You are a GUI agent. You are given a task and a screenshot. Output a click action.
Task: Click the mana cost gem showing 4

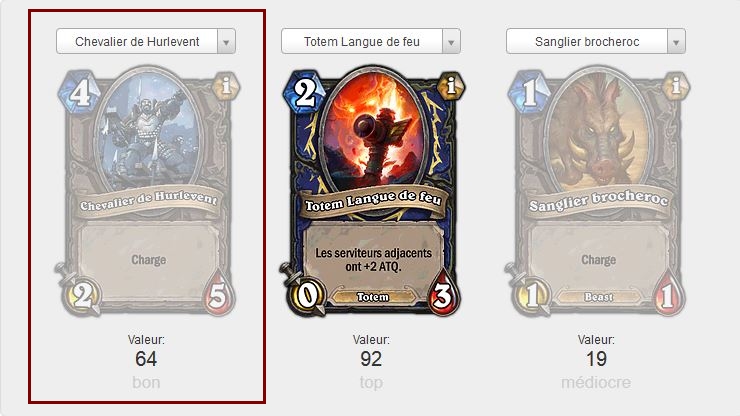click(80, 93)
